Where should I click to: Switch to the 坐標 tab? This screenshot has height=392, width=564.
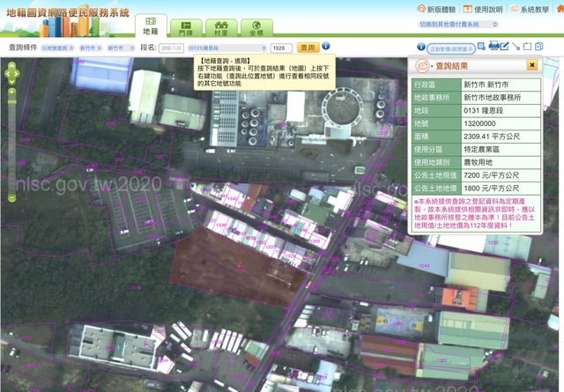255,27
